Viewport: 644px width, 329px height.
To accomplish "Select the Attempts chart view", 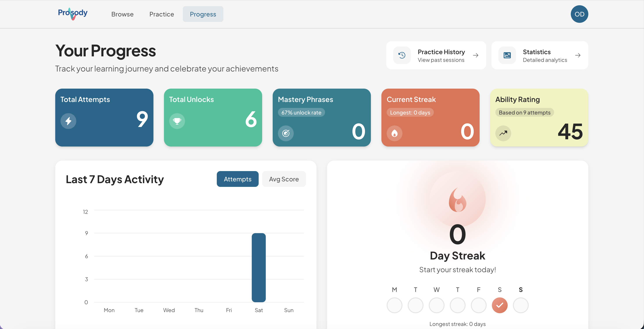I will [x=238, y=179].
